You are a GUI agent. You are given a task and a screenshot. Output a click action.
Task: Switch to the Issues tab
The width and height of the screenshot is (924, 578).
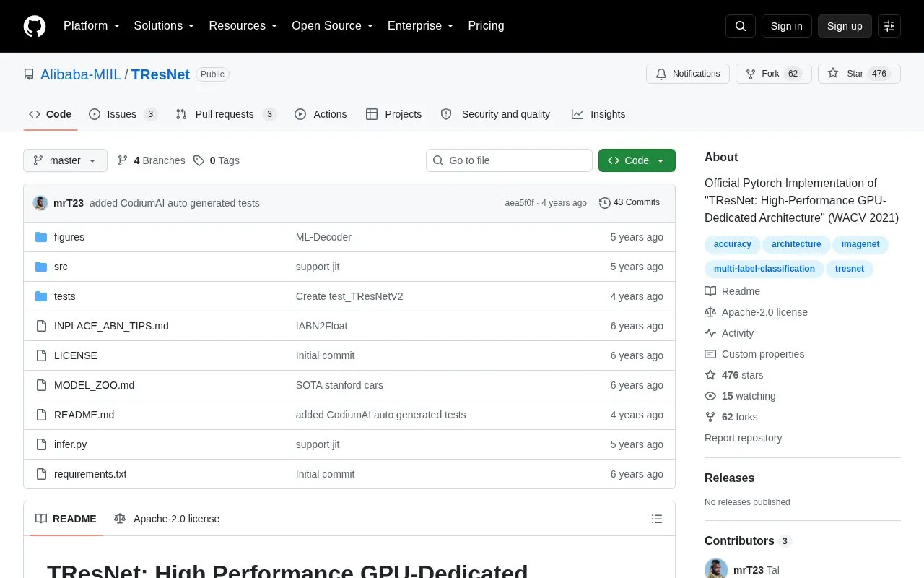[123, 114]
